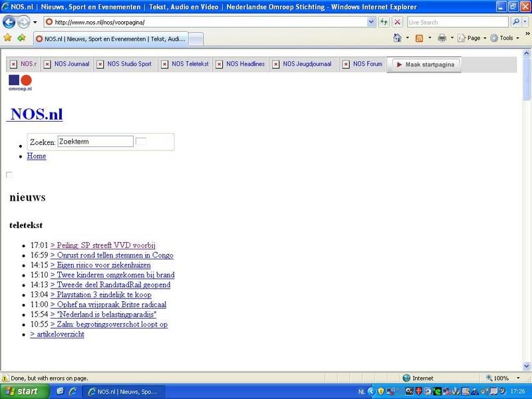Click the omroep.nl logo
This screenshot has height=399, width=532.
point(20,83)
